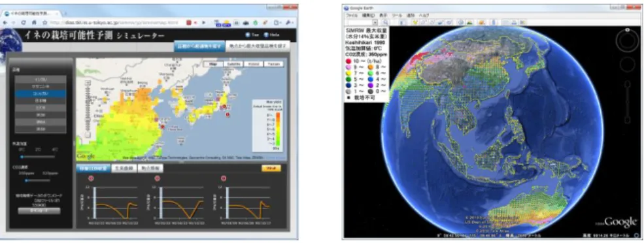Click the N north marker on the compass ring
The height and width of the screenshot is (243, 644).
pos(628,29)
